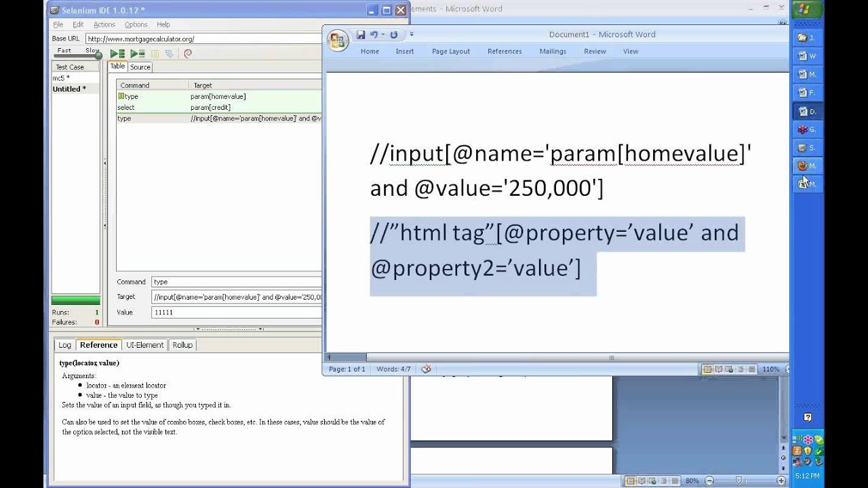This screenshot has width=868, height=488.
Task: Select the 'select param[credit]' command row
Action: point(218,107)
